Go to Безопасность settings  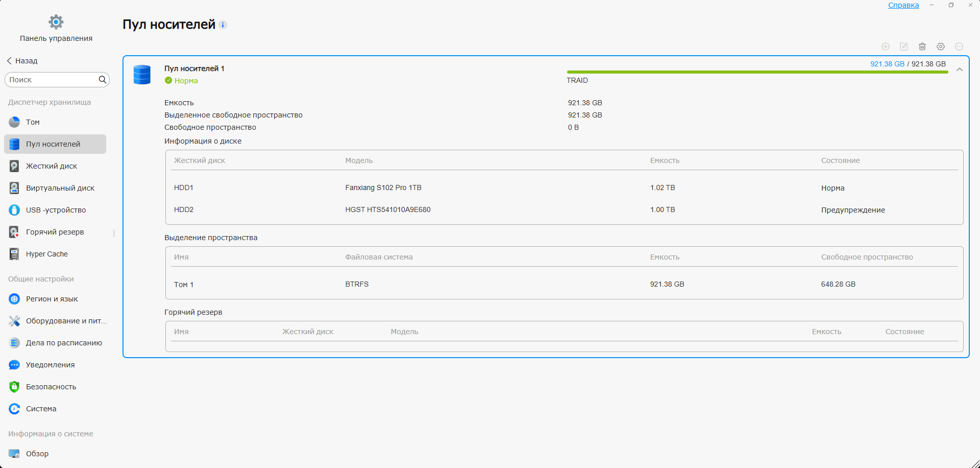click(x=51, y=387)
